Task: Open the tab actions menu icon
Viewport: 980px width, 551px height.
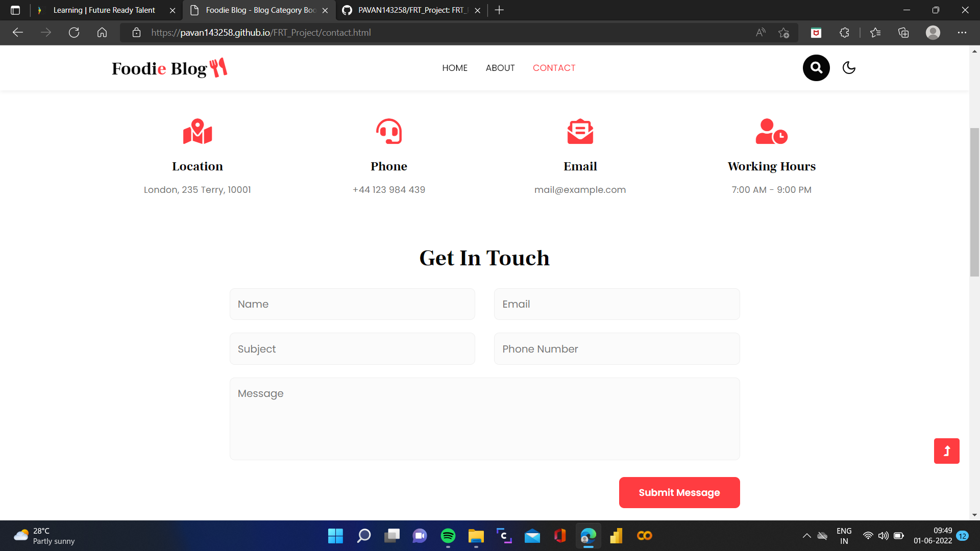Action: [15, 10]
